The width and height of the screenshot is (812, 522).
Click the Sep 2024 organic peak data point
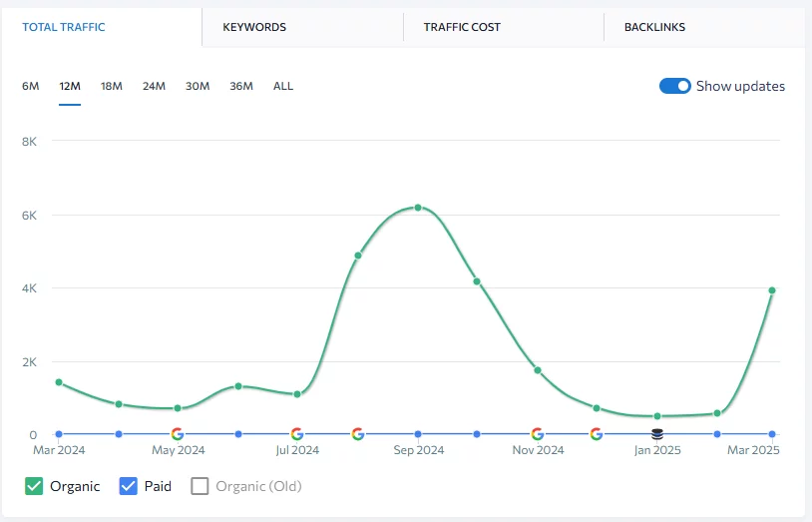click(x=418, y=208)
